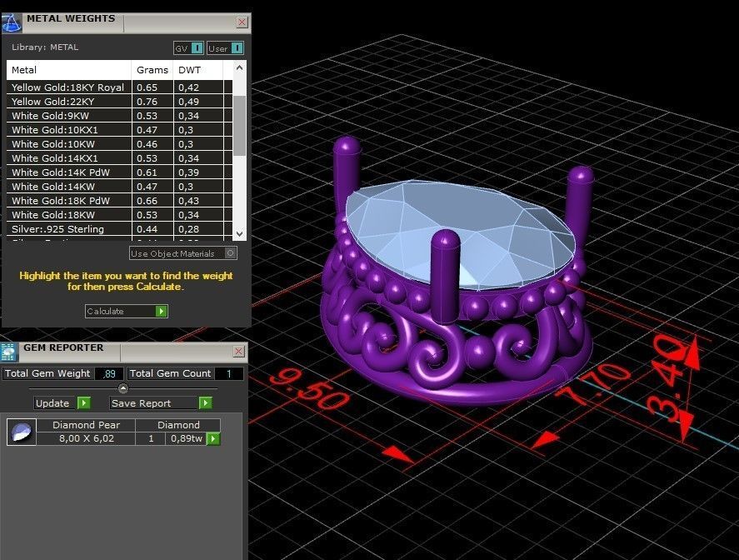
Task: Click the Update button
Action: coord(62,403)
